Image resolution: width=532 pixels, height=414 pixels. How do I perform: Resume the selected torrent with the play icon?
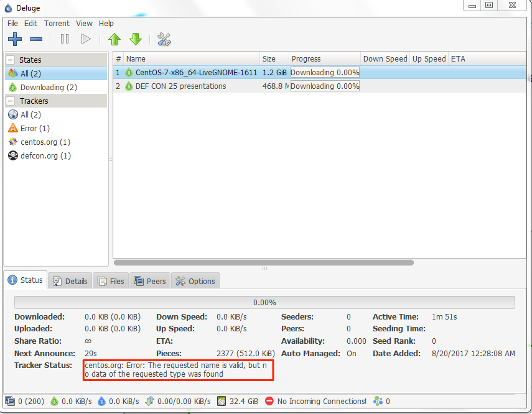pyautogui.click(x=86, y=39)
